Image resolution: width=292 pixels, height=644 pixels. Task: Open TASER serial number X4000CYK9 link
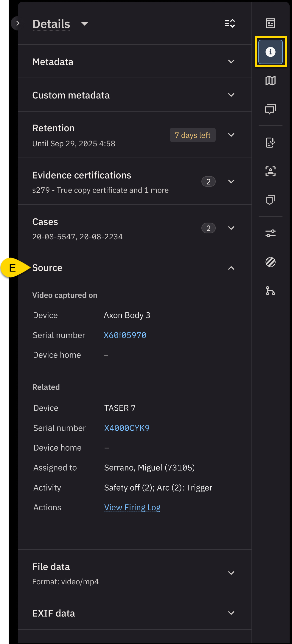tap(127, 428)
